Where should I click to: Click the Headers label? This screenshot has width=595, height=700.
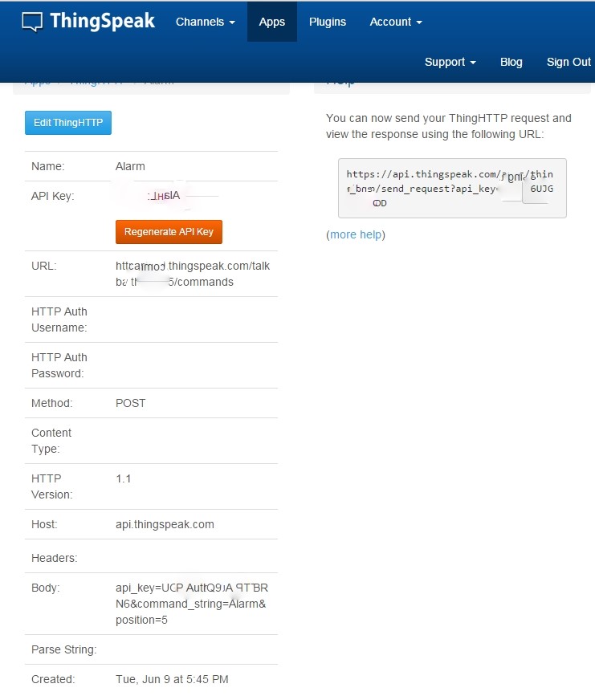click(x=54, y=558)
